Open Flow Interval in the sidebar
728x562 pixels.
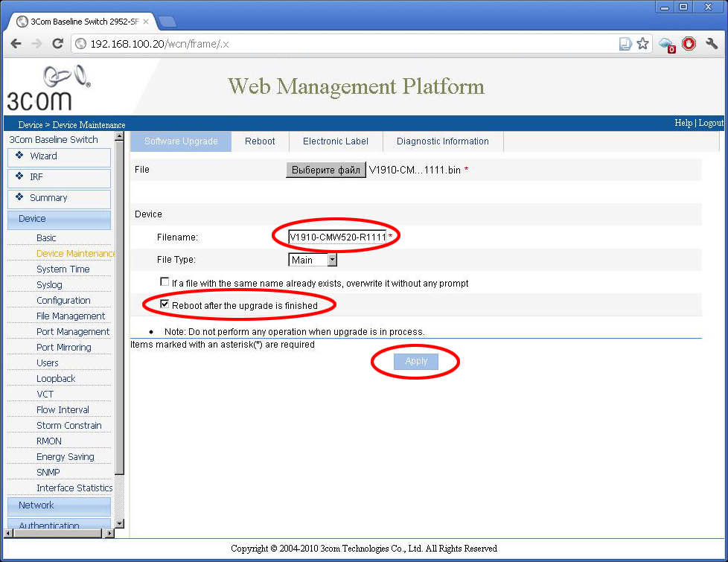tap(63, 410)
